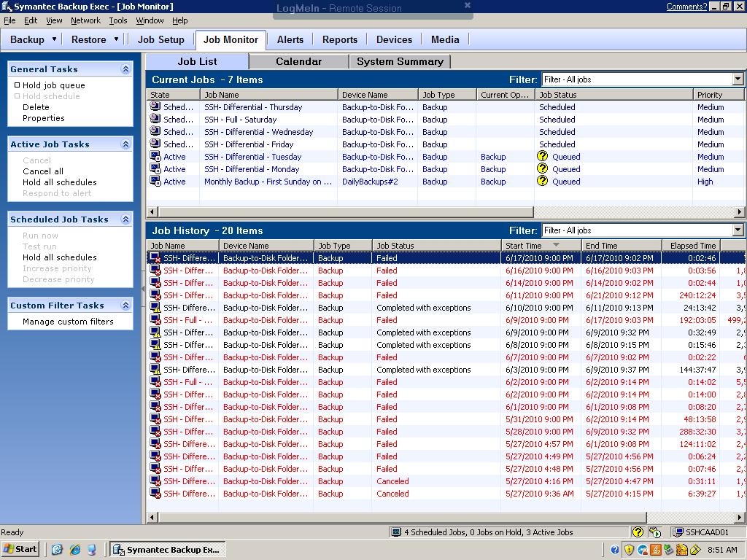Click the active icon of the Monthly Backup job
This screenshot has height=560, width=747.
pyautogui.click(x=155, y=181)
